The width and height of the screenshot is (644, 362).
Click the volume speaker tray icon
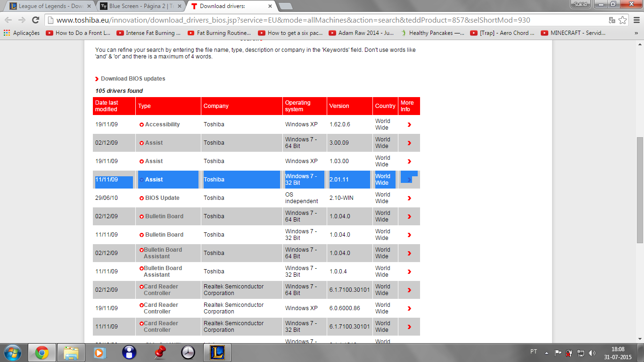point(592,353)
